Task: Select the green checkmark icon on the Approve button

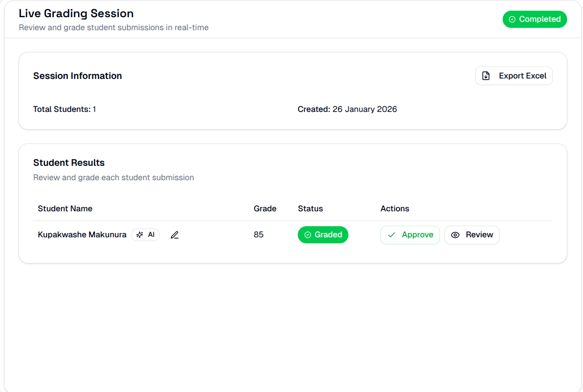Action: (392, 235)
